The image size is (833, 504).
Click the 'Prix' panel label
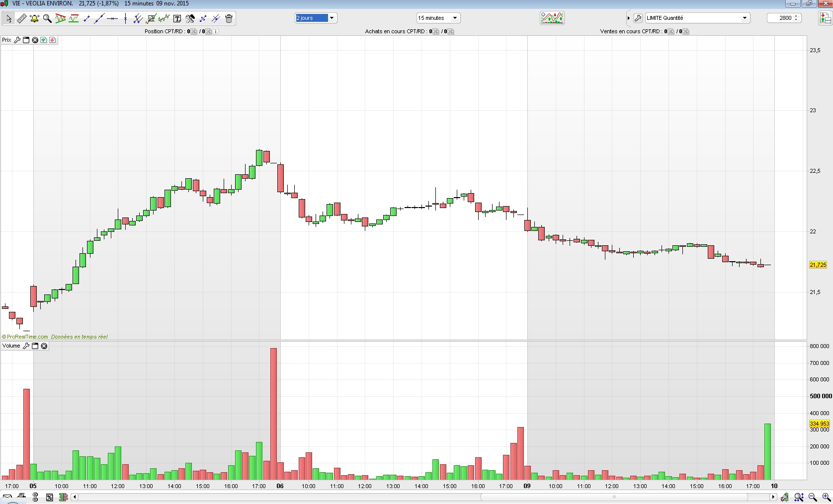click(x=6, y=40)
